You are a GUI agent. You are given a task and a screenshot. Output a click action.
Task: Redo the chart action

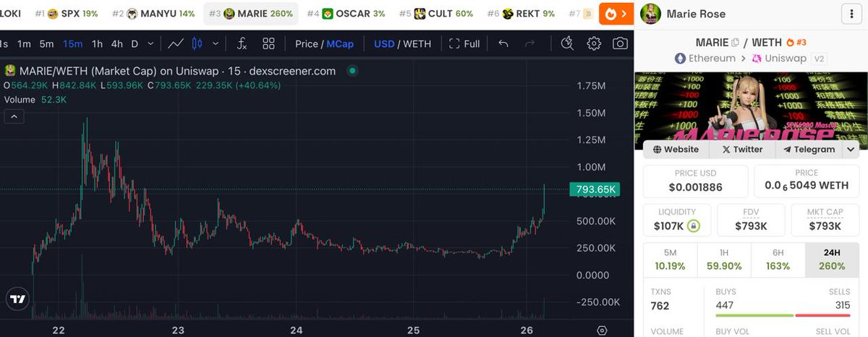tap(529, 43)
